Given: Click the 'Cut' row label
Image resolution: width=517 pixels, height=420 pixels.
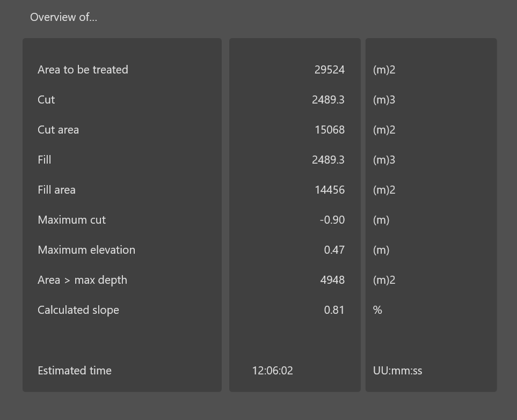Looking at the screenshot, I should coord(46,100).
